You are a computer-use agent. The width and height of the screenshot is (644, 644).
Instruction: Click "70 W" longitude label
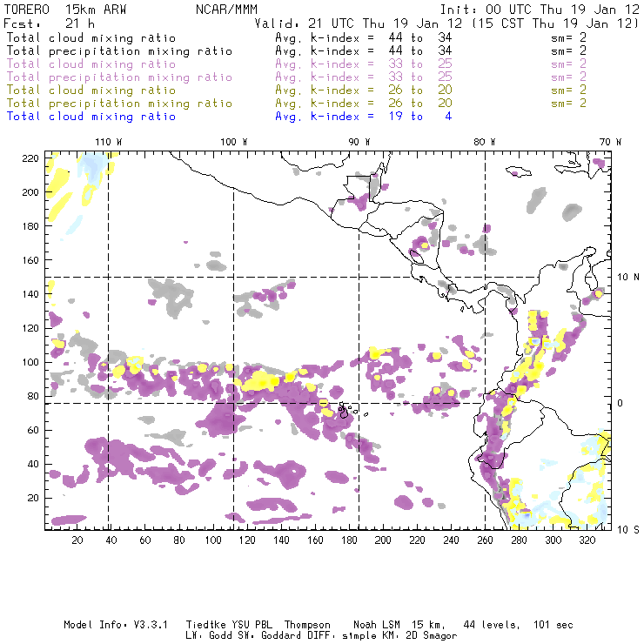point(610,142)
